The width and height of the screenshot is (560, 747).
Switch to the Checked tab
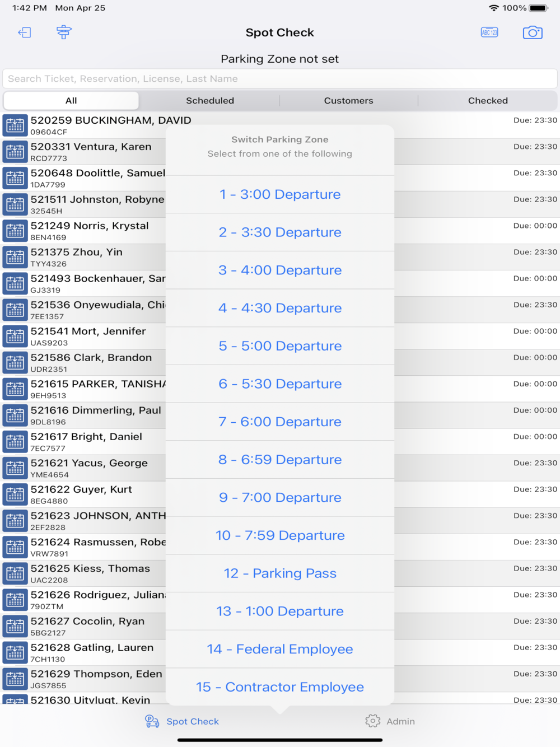pos(488,101)
